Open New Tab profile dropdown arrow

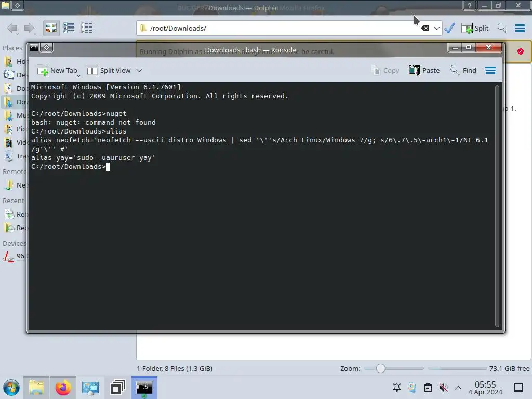(x=79, y=76)
